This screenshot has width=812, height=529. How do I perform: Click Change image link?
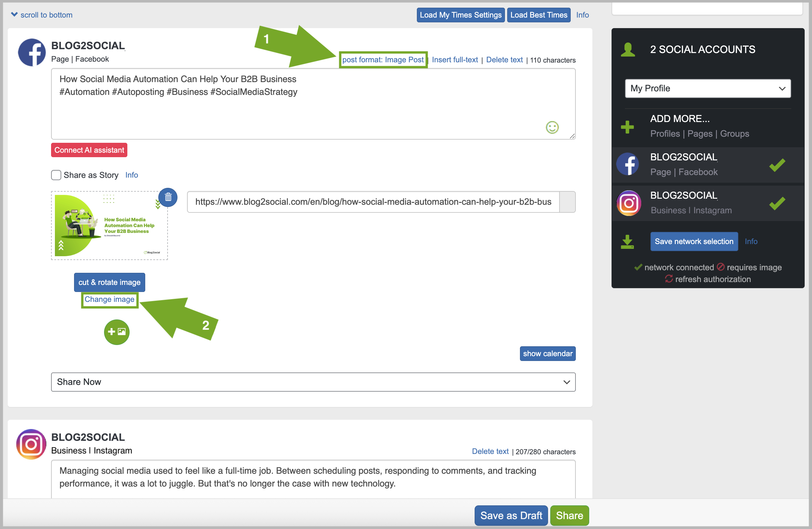pos(109,300)
